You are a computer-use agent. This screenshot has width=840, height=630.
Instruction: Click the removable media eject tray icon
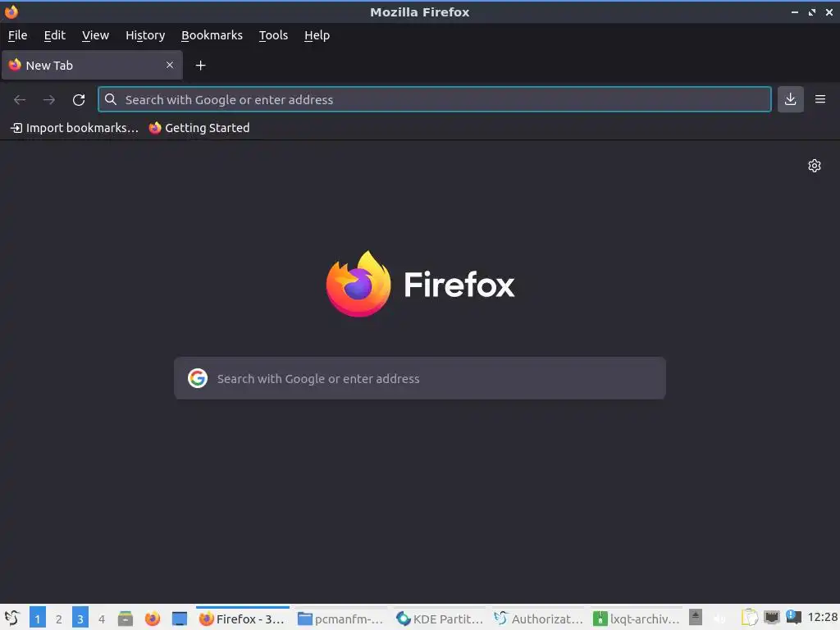pyautogui.click(x=696, y=617)
